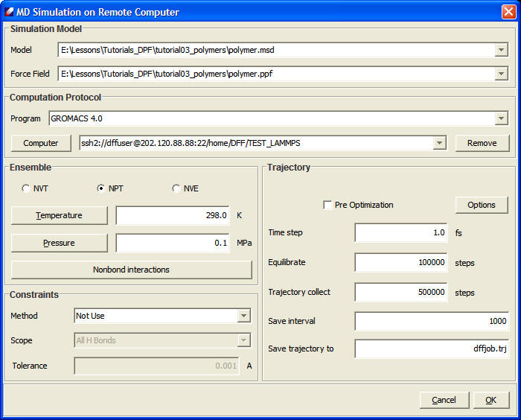521x420 pixels.
Task: Click the Temperature button
Action: click(x=60, y=215)
